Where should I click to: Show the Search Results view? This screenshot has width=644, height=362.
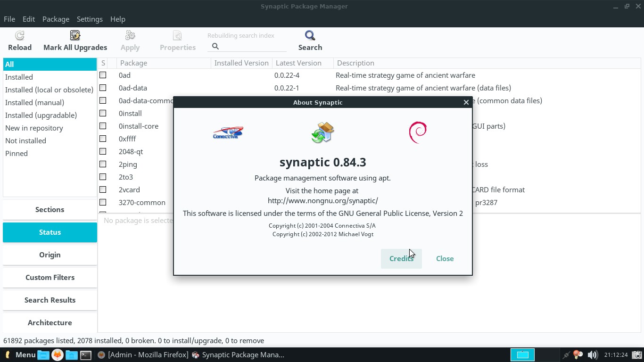click(50, 300)
